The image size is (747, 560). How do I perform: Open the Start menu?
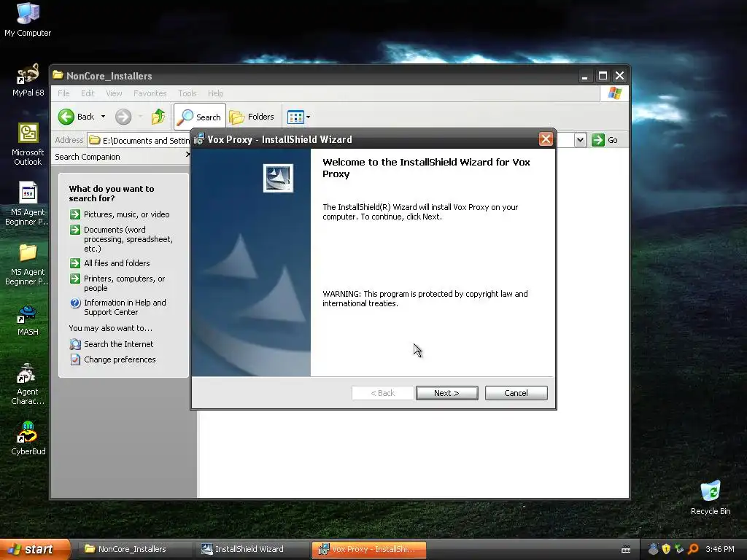(34, 549)
